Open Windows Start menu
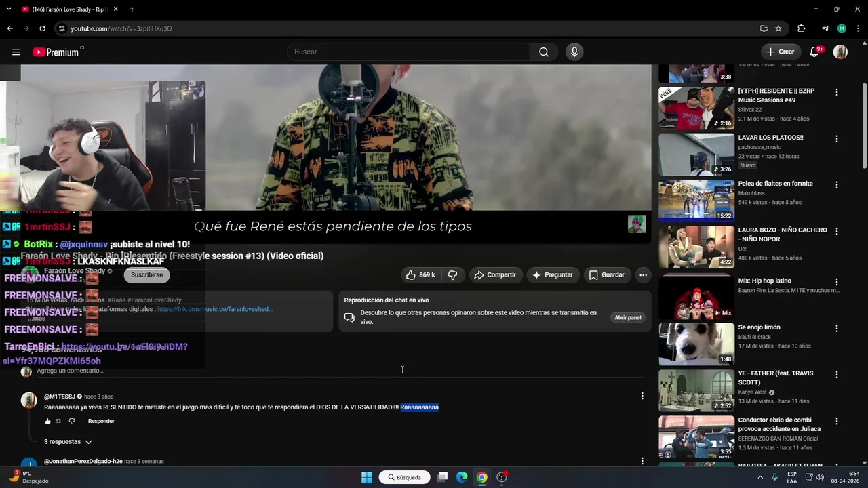Viewport: 868px width, 488px height. pyautogui.click(x=366, y=477)
